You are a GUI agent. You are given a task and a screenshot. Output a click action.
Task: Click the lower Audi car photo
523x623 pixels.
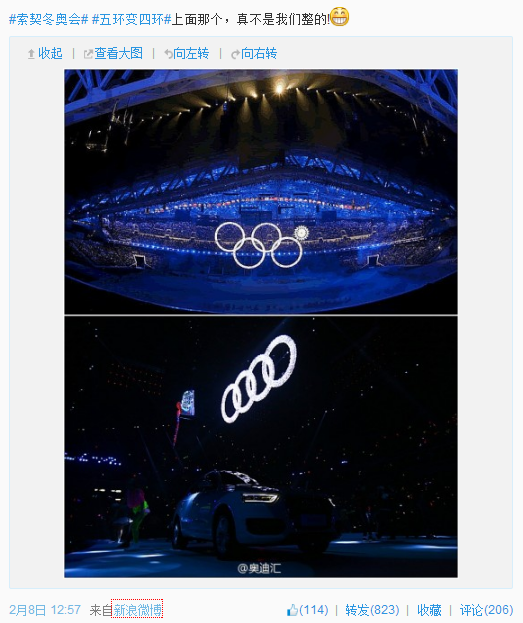(x=261, y=447)
